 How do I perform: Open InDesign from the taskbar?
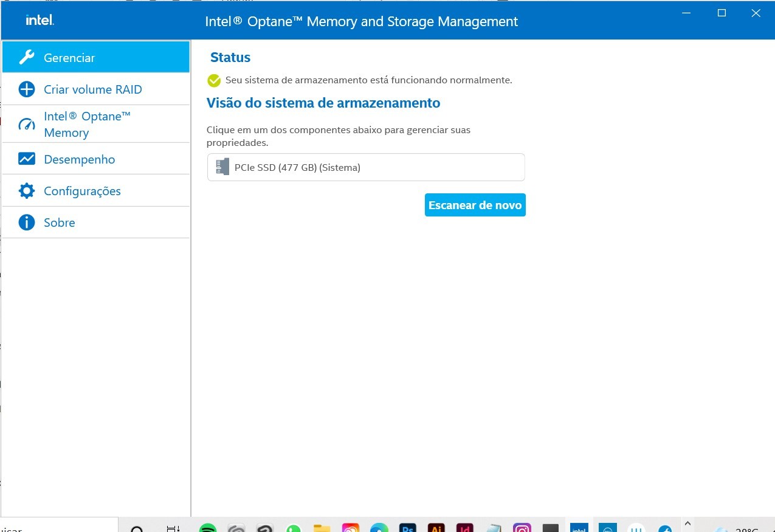pyautogui.click(x=465, y=528)
